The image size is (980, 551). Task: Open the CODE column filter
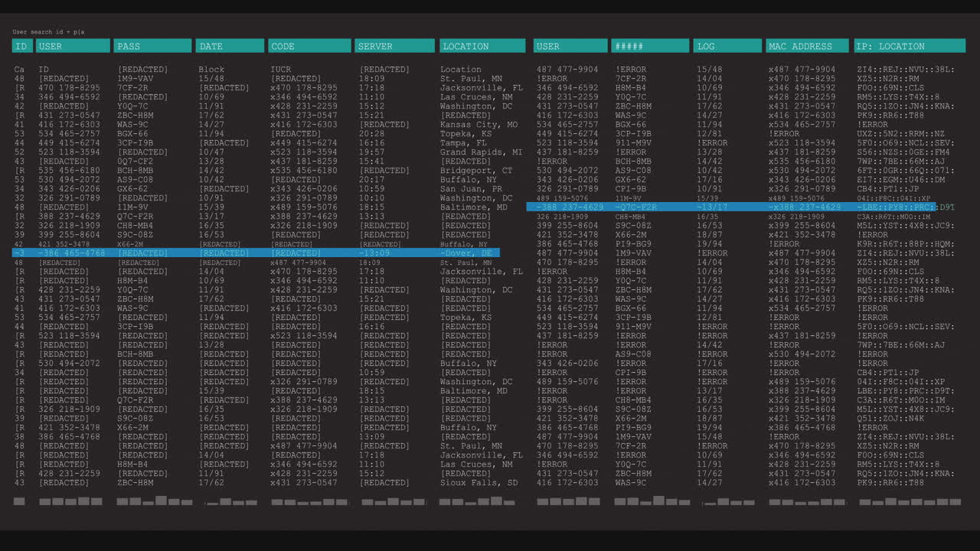(309, 46)
